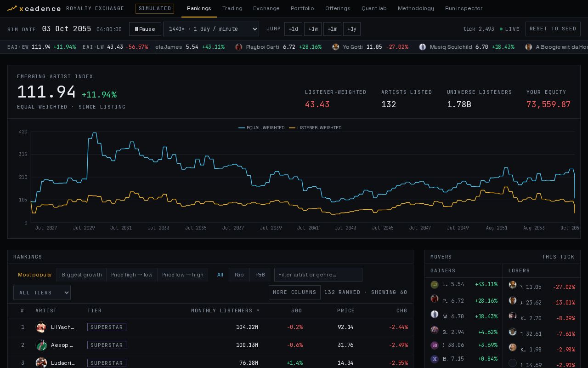588x368 pixels.
Task: Click Lil Yachty's avatar in the rankings
Action: (41, 327)
